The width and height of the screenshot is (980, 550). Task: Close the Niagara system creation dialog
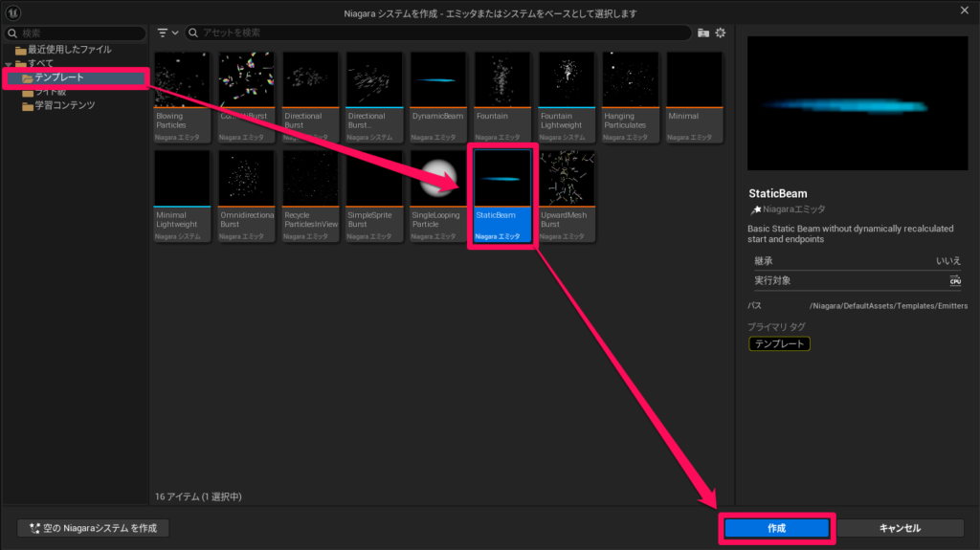click(x=965, y=11)
